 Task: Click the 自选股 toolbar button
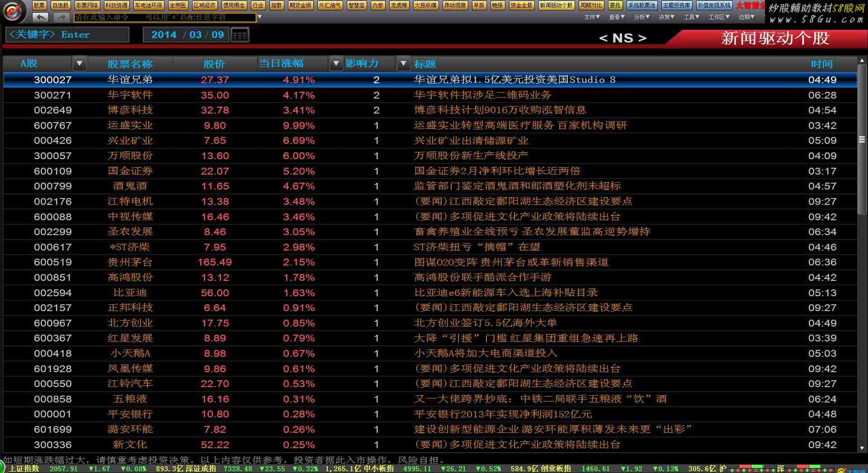(x=61, y=5)
